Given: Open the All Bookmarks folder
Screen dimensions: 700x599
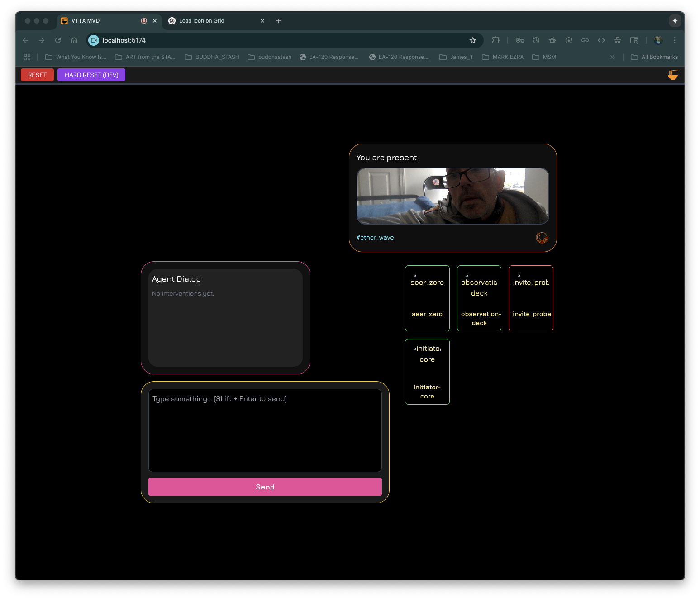Looking at the screenshot, I should point(654,57).
